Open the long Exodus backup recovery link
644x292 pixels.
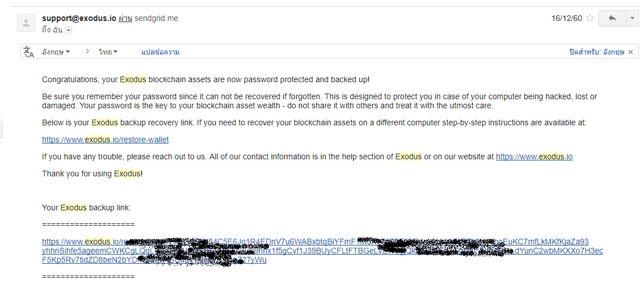(322, 251)
